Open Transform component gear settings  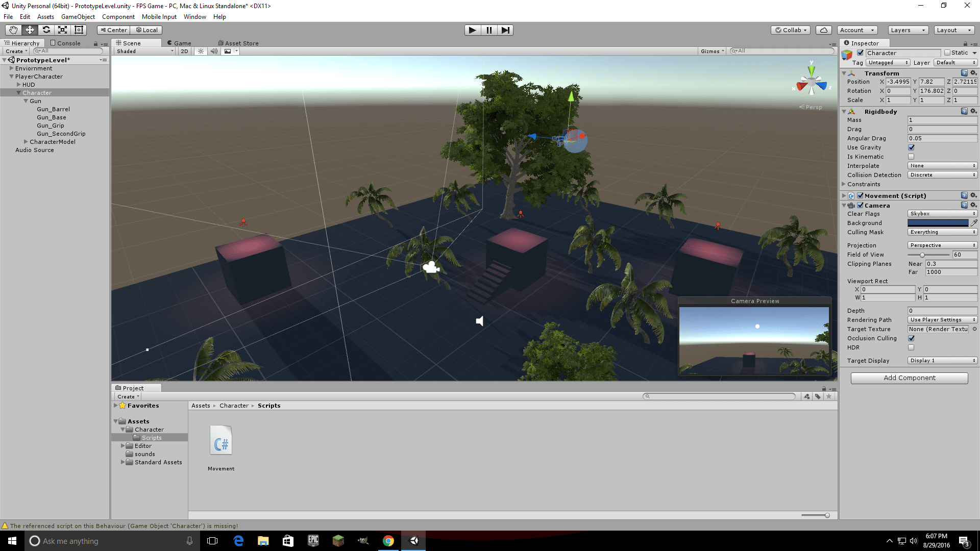973,73
